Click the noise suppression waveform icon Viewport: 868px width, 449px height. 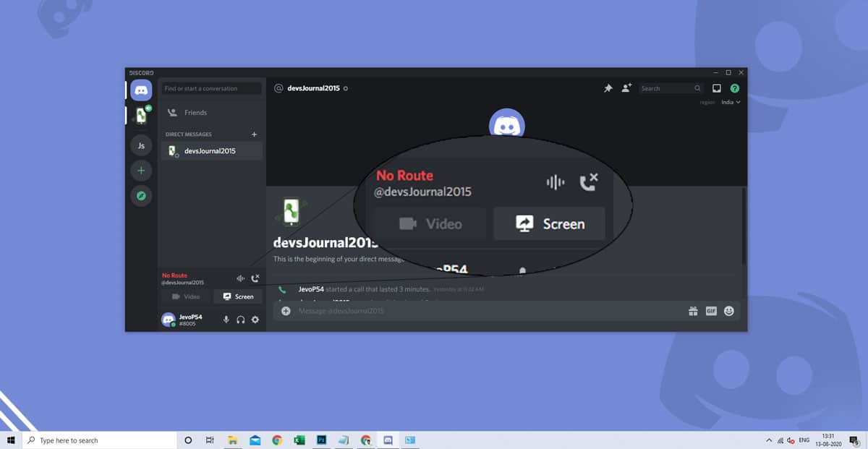[240, 278]
